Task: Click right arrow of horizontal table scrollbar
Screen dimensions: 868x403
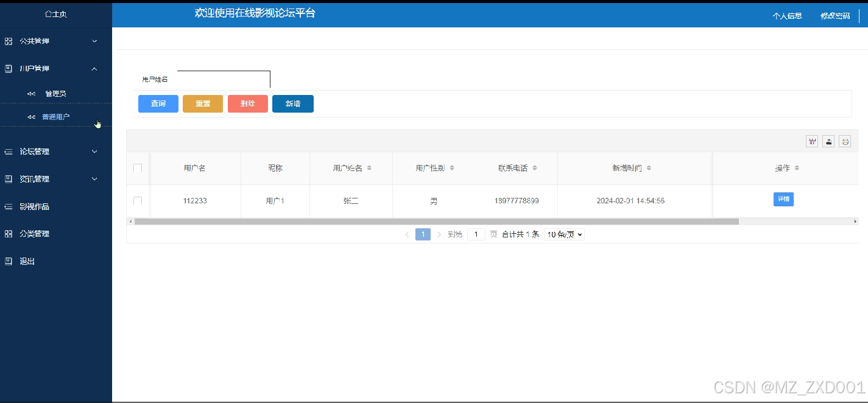Action: [855, 222]
